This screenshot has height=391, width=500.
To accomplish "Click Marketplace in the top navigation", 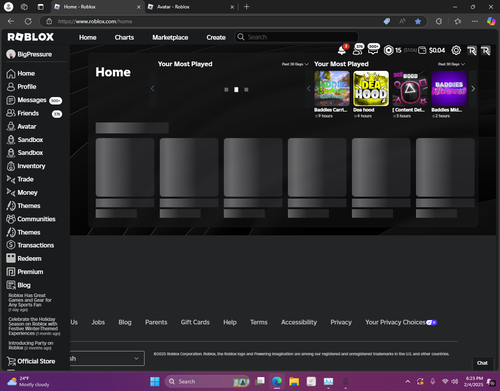I will tap(170, 37).
